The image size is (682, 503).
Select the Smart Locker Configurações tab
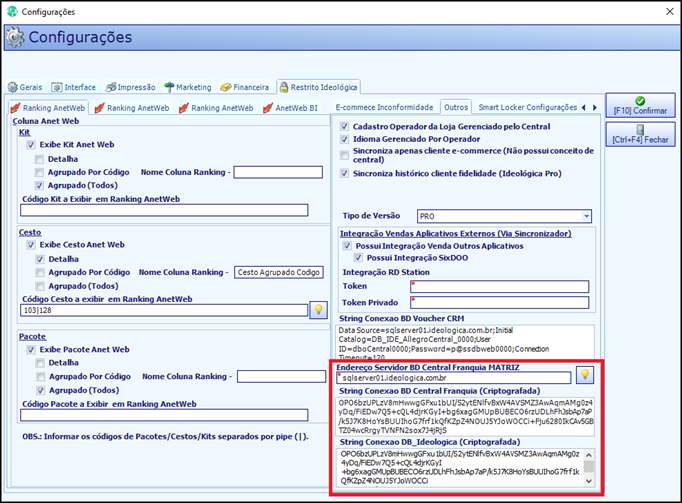tap(527, 107)
